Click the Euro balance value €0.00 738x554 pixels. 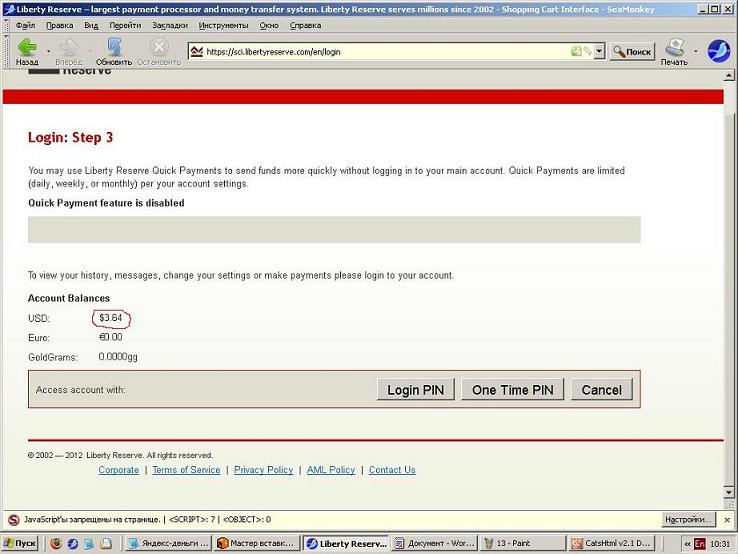point(111,337)
